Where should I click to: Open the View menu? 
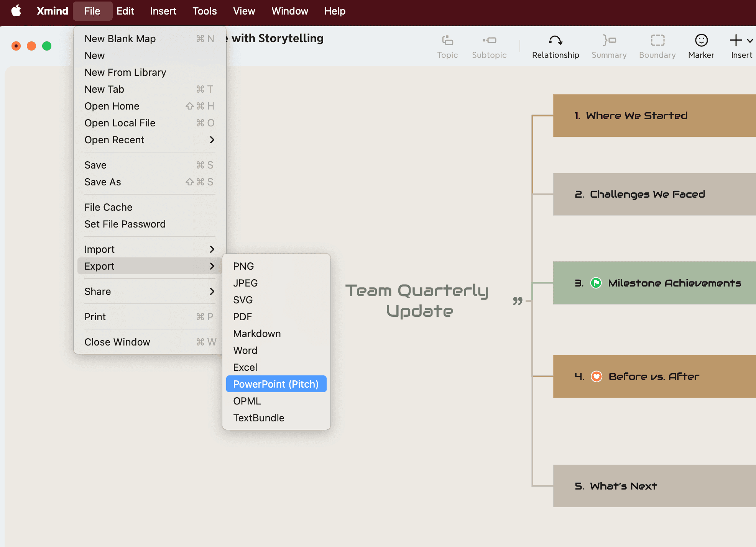coord(244,11)
